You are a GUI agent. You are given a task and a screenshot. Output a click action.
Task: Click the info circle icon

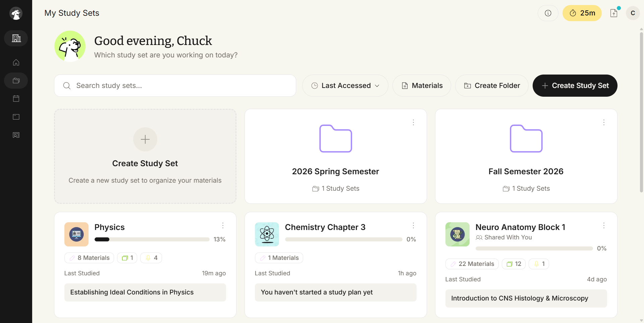tap(548, 13)
